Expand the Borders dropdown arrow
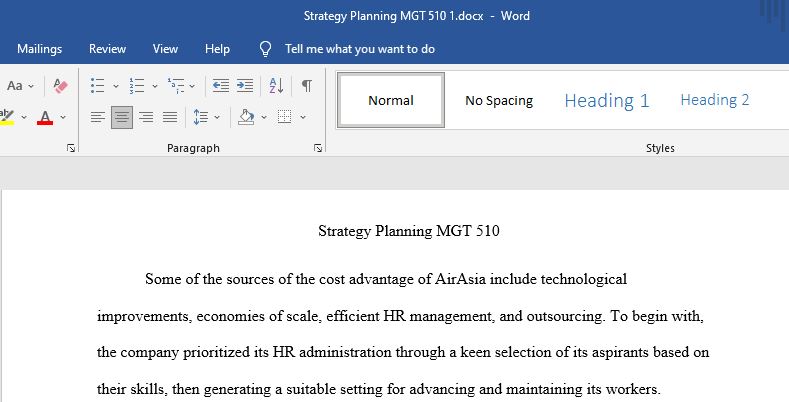789x402 pixels. [303, 117]
